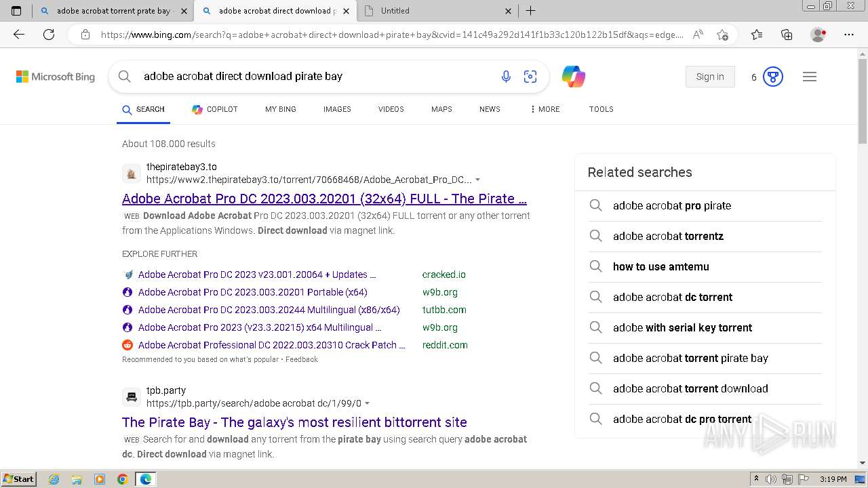Viewport: 868px width, 488px height.
Task: Click the browser address bar URL
Action: 392,35
